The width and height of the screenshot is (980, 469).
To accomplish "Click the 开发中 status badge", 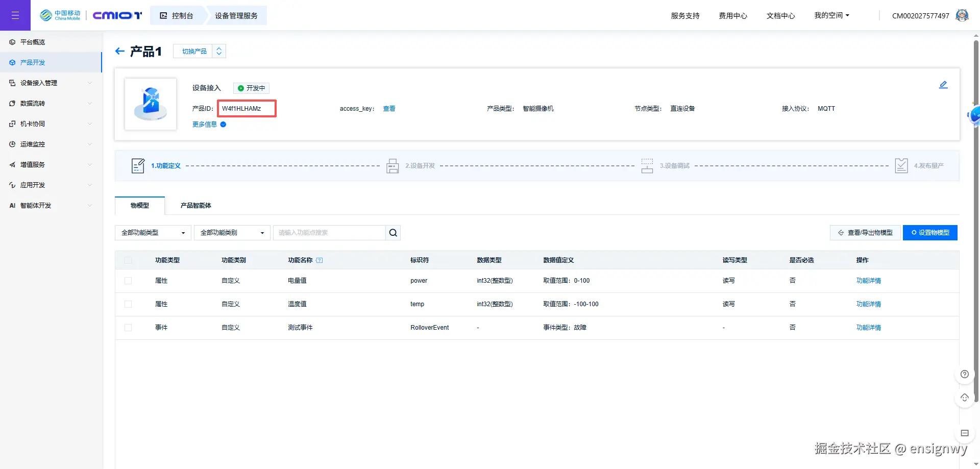I will pos(251,88).
